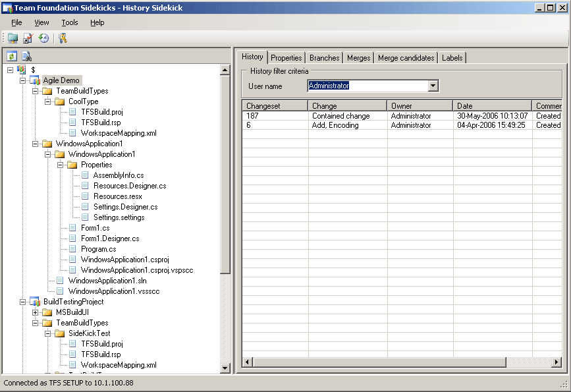Open the View menu
Viewport: 571px width, 392px height.
click(x=41, y=22)
